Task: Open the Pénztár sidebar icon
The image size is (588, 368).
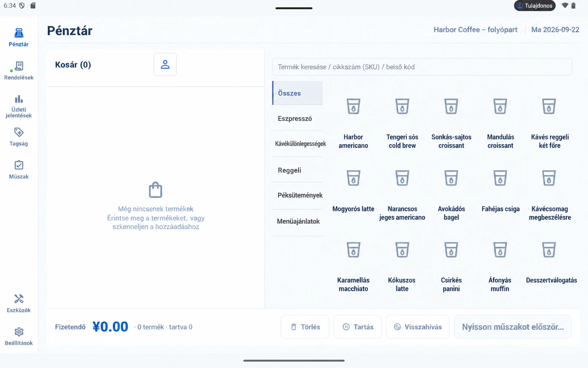Action: click(19, 37)
